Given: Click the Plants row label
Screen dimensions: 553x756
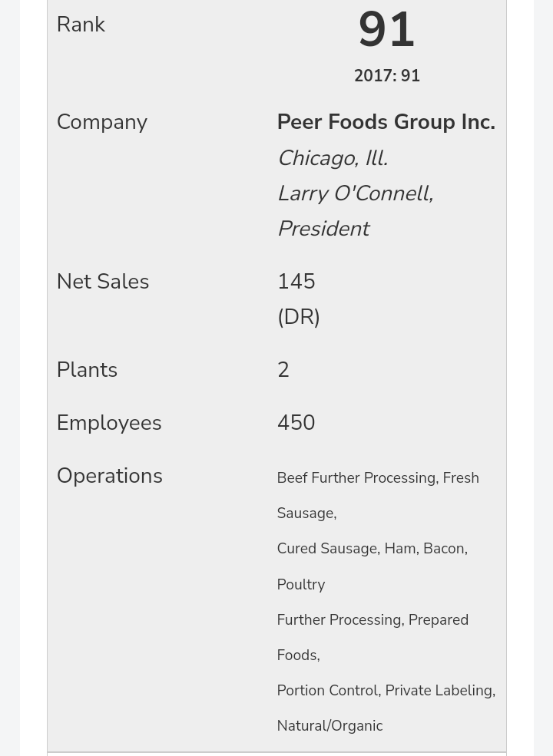Looking at the screenshot, I should click(87, 370).
